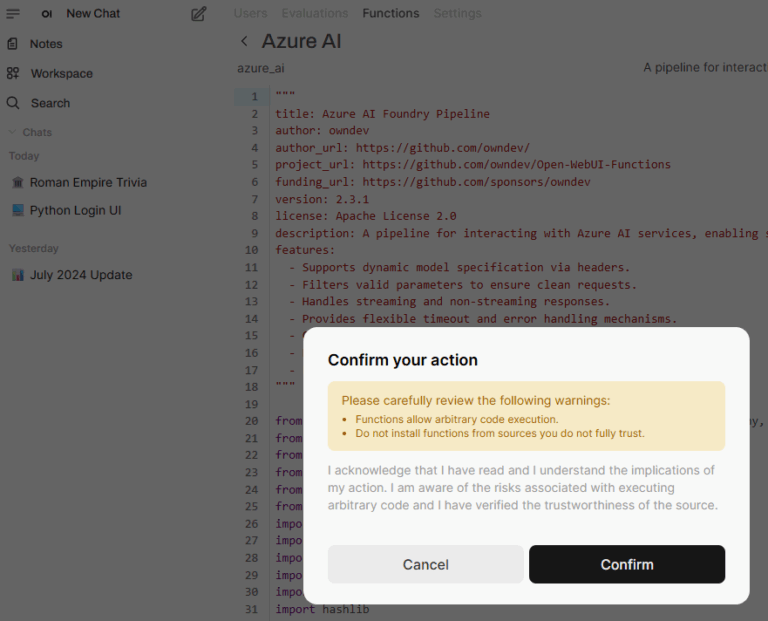This screenshot has width=768, height=621.
Task: Toggle the sidebar hamburger menu icon
Action: click(x=13, y=14)
